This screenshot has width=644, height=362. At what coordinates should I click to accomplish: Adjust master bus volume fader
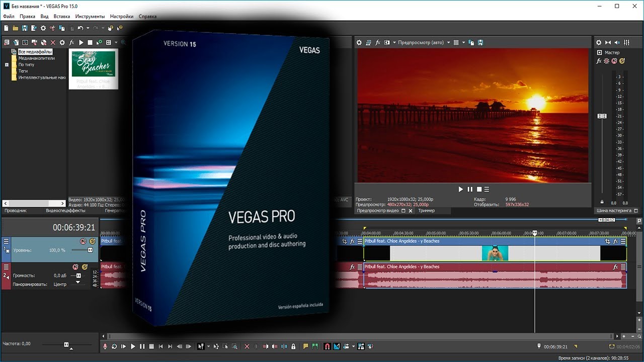[602, 116]
